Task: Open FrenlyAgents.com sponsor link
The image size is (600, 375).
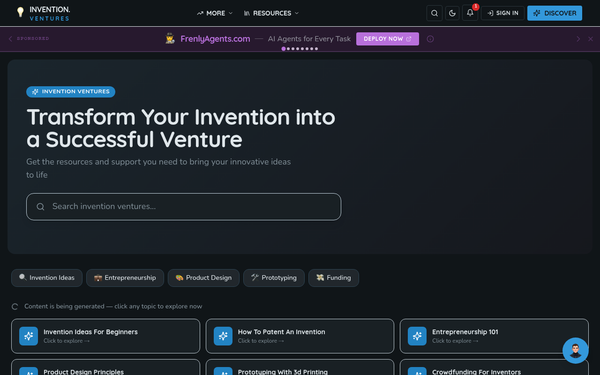Action: pos(215,39)
